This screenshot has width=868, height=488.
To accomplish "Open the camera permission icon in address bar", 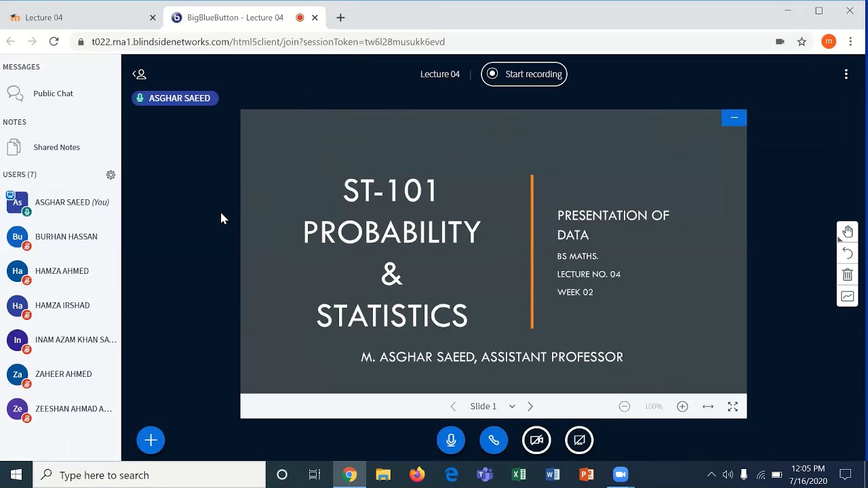I will [x=780, y=41].
